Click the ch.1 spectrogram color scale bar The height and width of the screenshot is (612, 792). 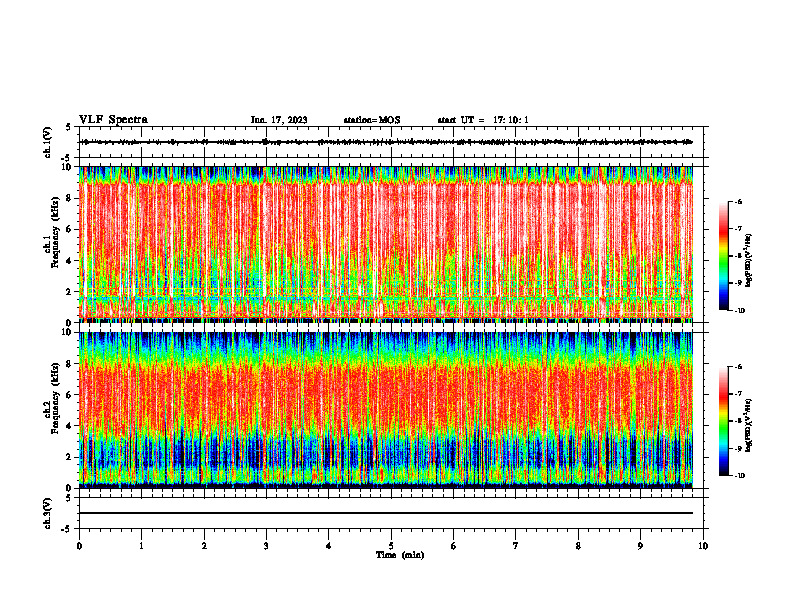723,256
